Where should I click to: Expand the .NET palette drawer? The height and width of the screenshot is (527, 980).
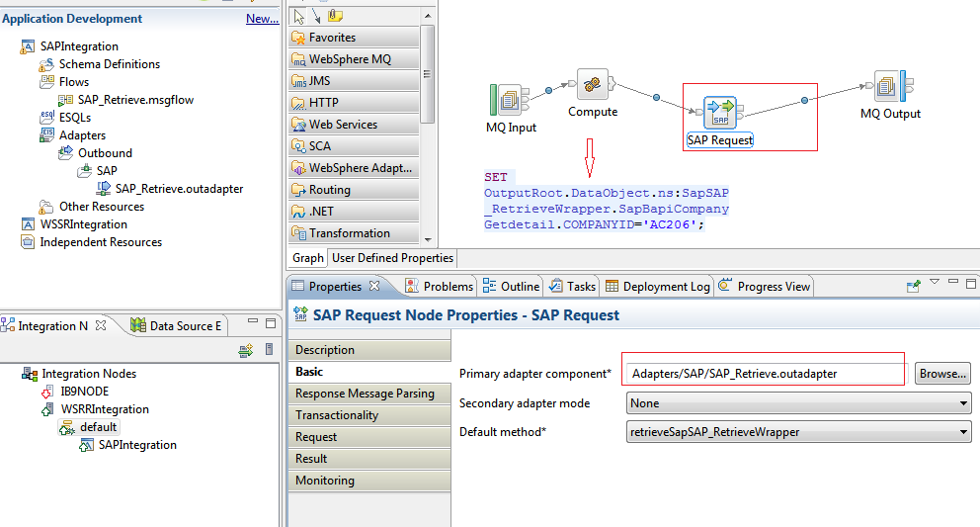tap(354, 212)
